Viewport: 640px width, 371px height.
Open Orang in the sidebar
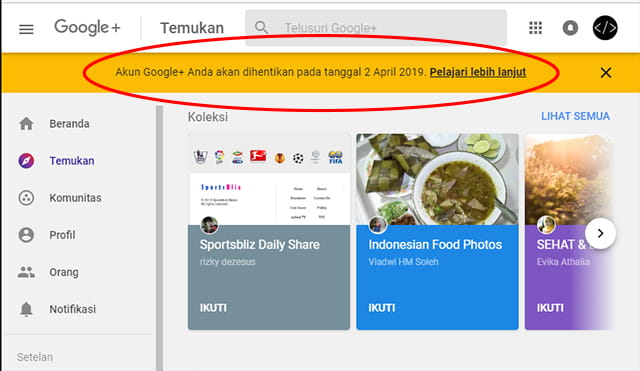pyautogui.click(x=64, y=272)
